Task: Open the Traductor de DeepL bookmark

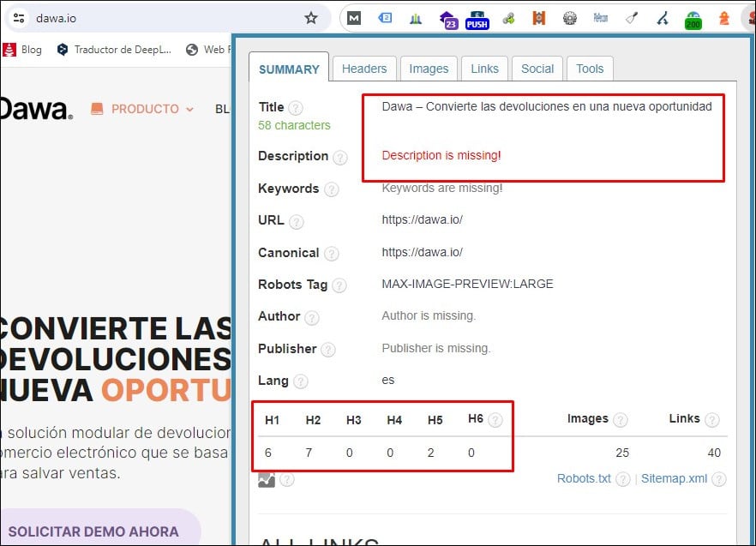Action: pos(114,49)
